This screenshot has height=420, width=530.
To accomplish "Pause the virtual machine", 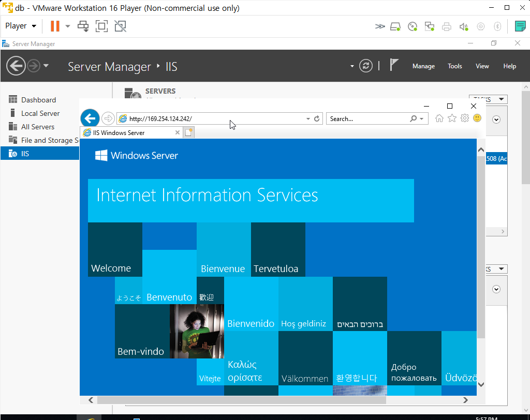I will click(55, 26).
